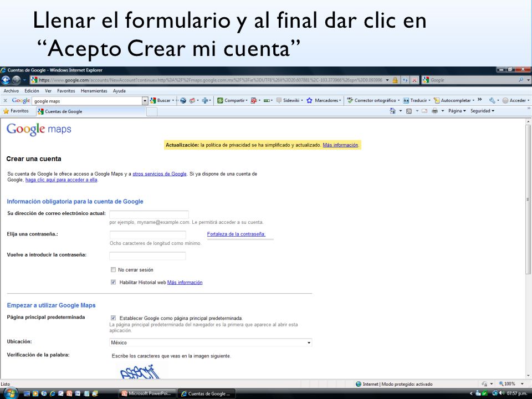Viewport: 532px width, 399px height.
Task: Open the Google toolbar search box dropdown
Action: coord(145,101)
